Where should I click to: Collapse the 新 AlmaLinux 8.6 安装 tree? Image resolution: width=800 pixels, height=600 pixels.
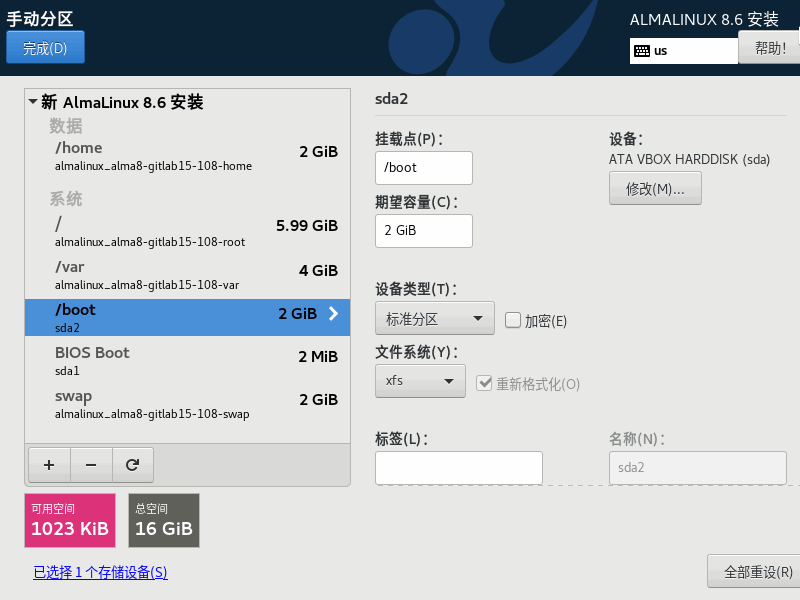tap(33, 102)
